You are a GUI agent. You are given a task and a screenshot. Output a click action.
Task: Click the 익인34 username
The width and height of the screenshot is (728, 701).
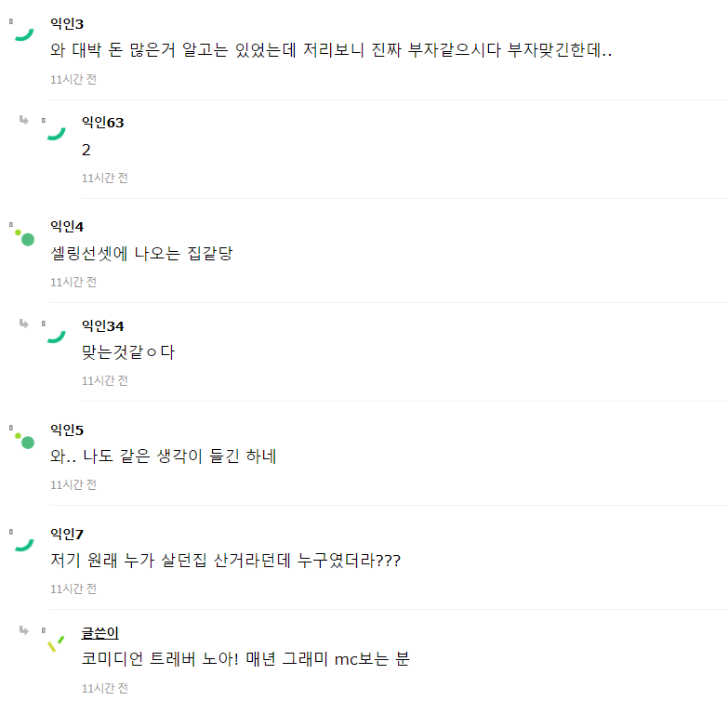pos(102,325)
